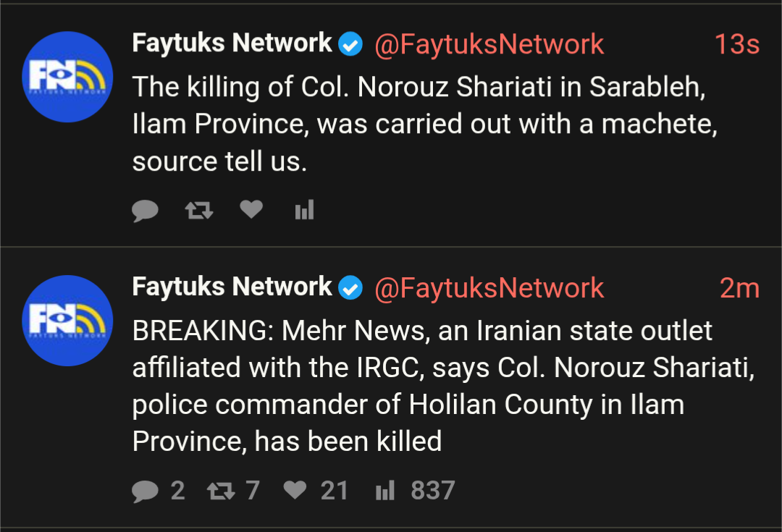Click the 2m timestamp

click(x=739, y=288)
